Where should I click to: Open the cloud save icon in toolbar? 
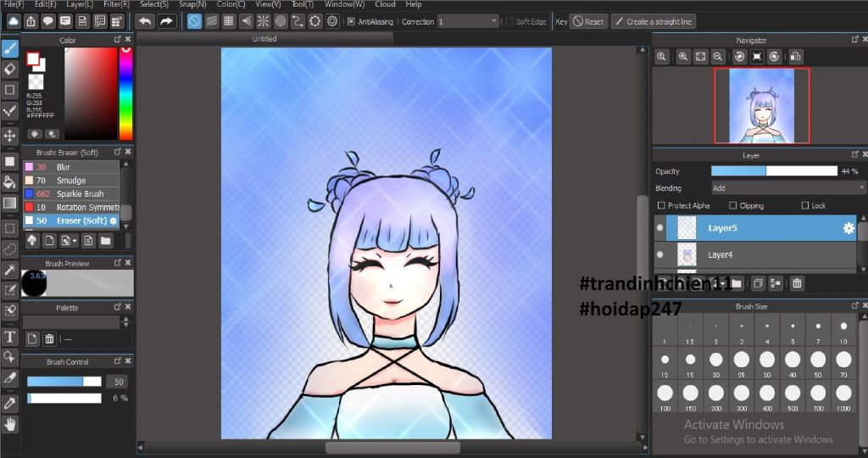tap(14, 21)
